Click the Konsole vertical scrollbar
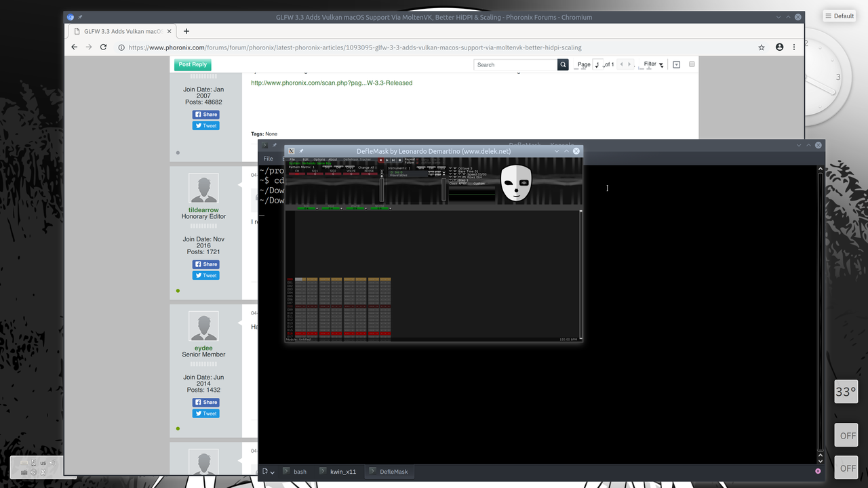Screen dimensions: 868x488 (x=820, y=312)
